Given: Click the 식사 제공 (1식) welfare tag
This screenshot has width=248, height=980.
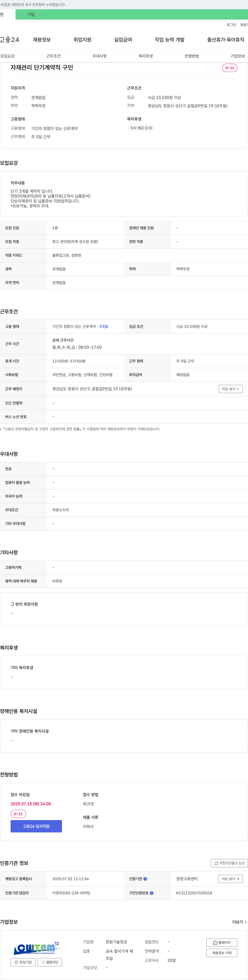Looking at the screenshot, I should pyautogui.click(x=141, y=128).
